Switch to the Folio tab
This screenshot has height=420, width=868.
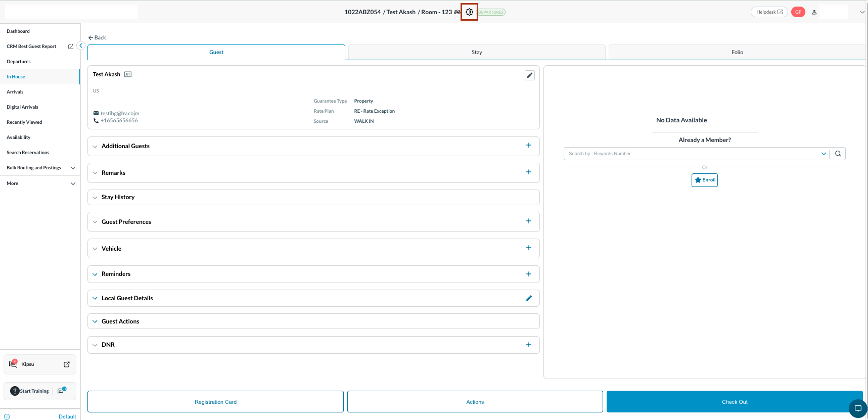[x=737, y=52]
